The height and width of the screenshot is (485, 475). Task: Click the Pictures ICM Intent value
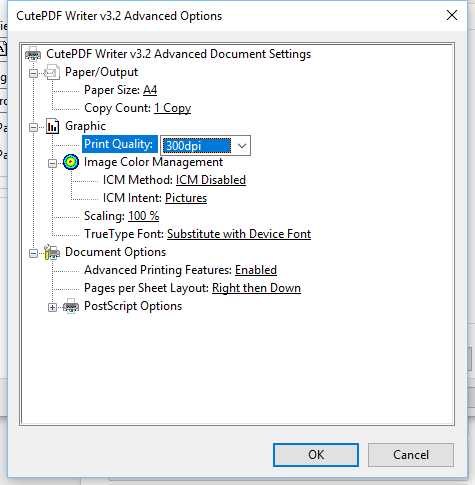(186, 198)
